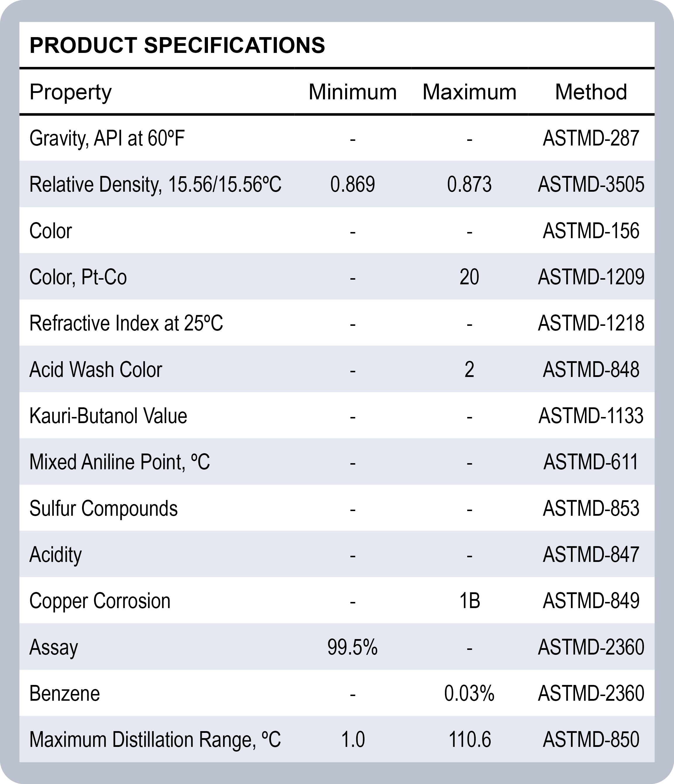Screen dimensions: 674x784
Task: Select the Assay minimum value 99.5%
Action: point(352,647)
